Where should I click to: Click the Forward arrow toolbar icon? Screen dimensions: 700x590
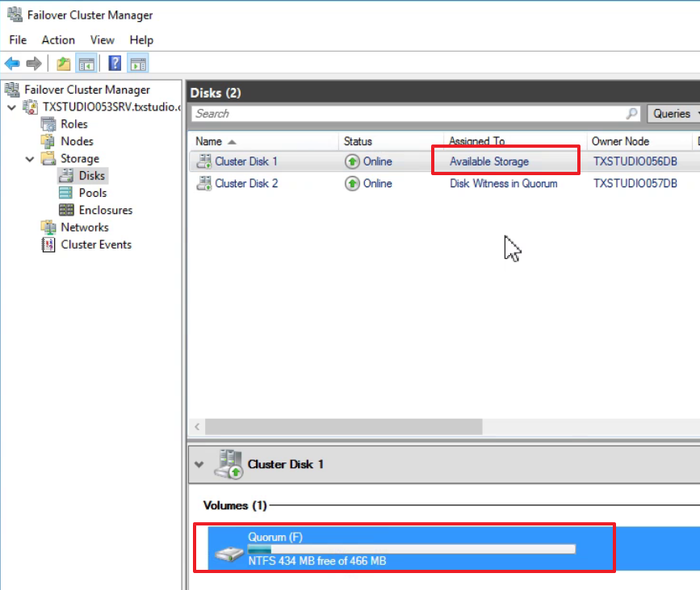click(x=34, y=64)
